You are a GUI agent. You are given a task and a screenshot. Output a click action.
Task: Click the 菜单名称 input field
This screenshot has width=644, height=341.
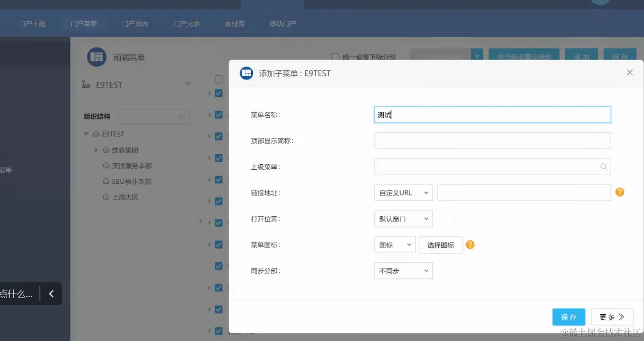[x=492, y=115]
